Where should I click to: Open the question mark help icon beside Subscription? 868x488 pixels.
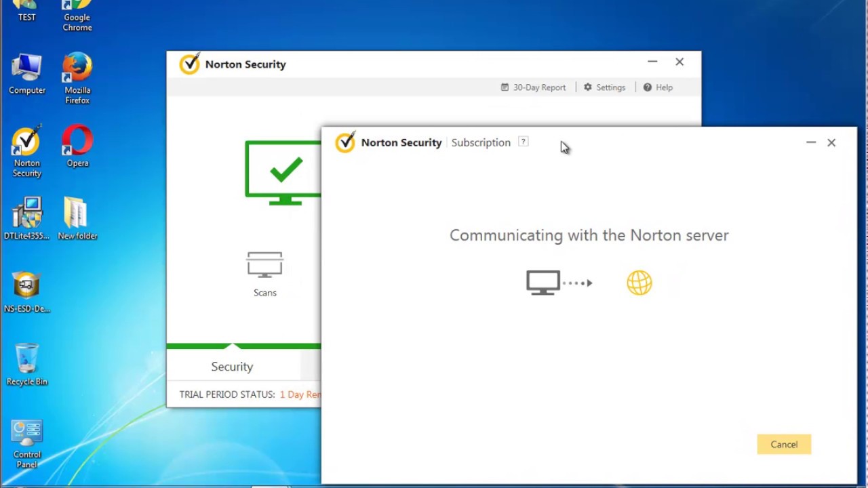coord(523,142)
